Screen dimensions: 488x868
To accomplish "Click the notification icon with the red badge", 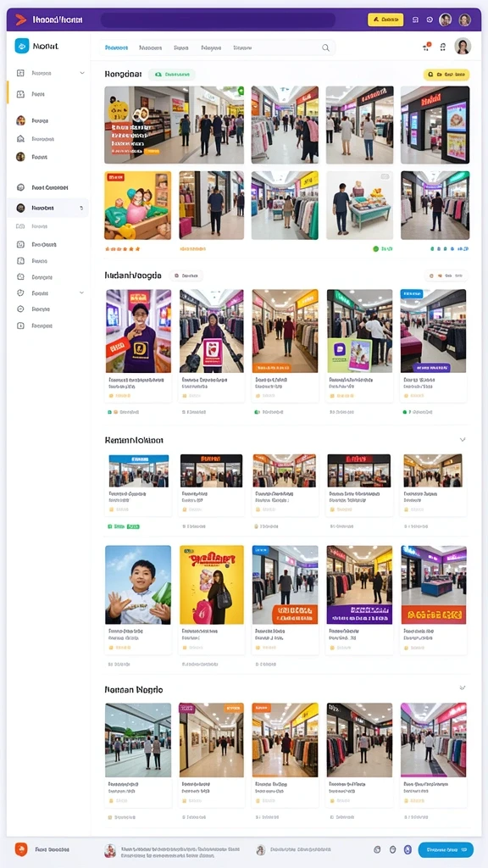I will click(x=427, y=47).
